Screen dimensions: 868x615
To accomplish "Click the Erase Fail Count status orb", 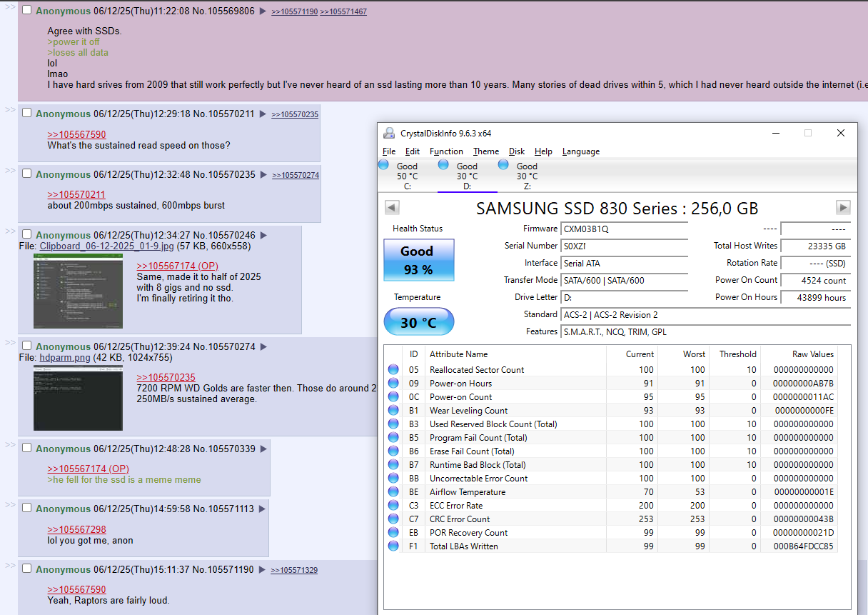I will (393, 451).
